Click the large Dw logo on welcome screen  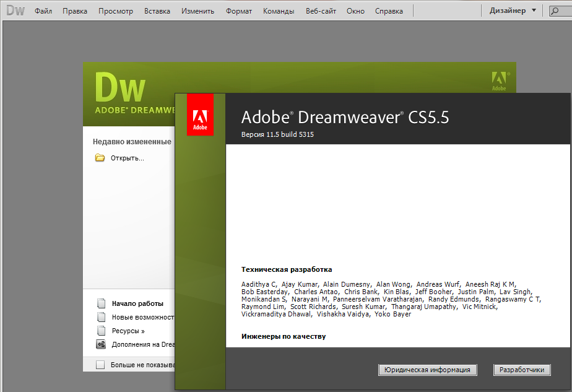[120, 87]
